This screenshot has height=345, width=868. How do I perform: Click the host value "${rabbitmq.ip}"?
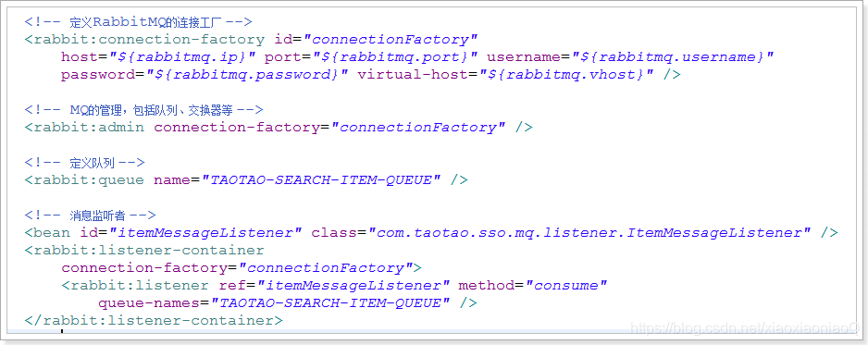[181, 57]
